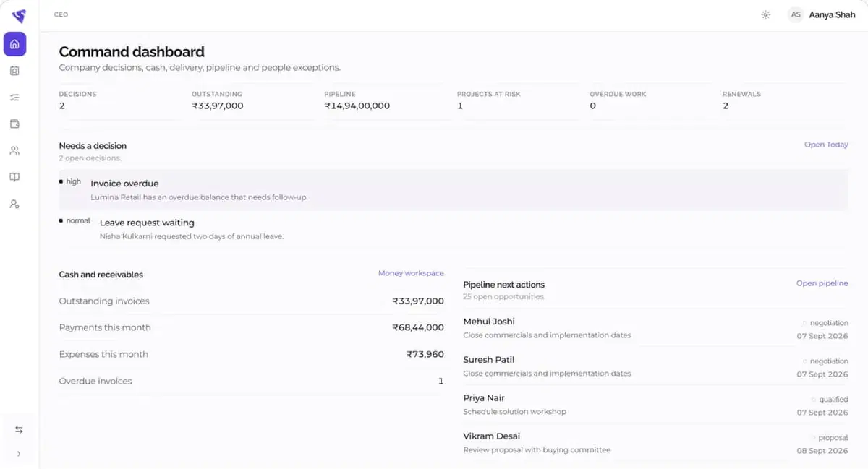Image resolution: width=868 pixels, height=469 pixels.
Task: Click the AS avatar circle
Action: tap(796, 14)
